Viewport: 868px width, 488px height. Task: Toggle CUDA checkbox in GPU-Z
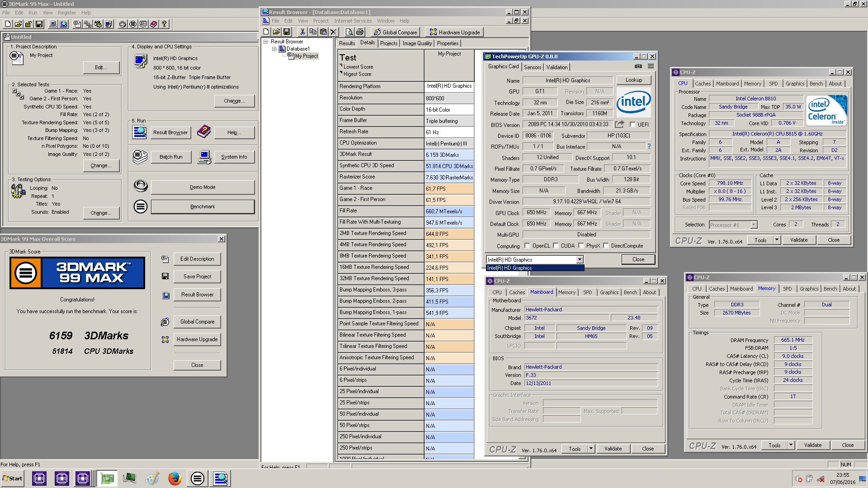pos(556,246)
